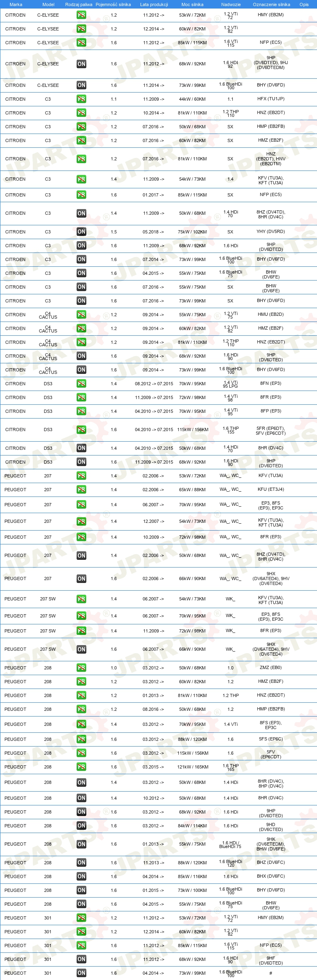Image resolution: width=317 pixels, height=980 pixels.
Task: Click power value 65kW / 88KM cell
Action: 193,490
